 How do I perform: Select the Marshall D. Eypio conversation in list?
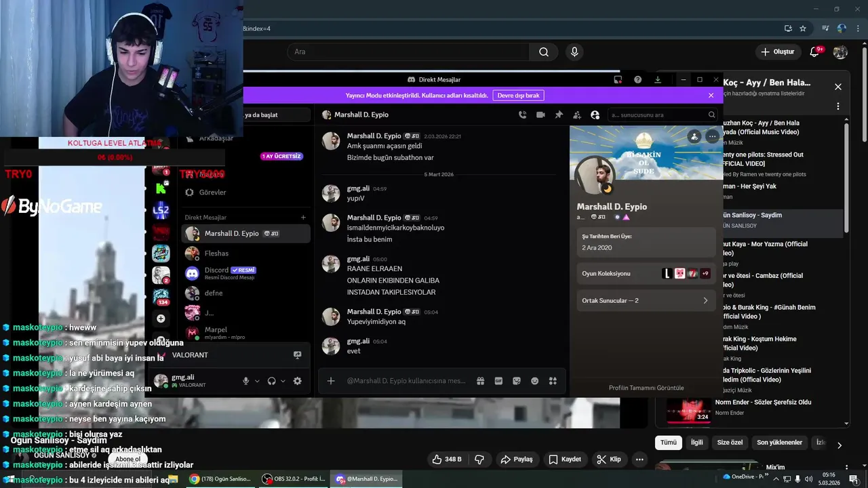[x=245, y=234]
